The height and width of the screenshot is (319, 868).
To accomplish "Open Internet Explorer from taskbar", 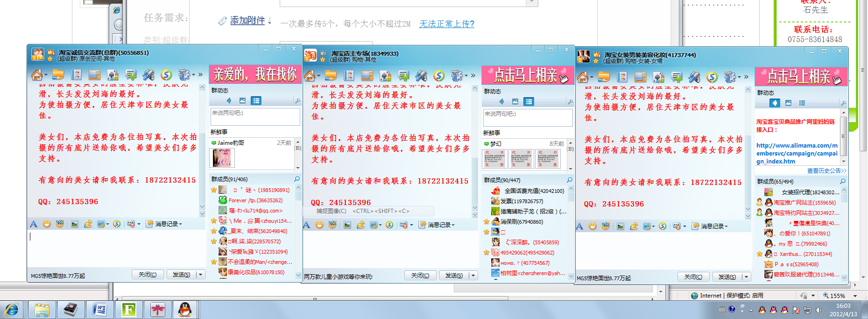I will tap(12, 310).
